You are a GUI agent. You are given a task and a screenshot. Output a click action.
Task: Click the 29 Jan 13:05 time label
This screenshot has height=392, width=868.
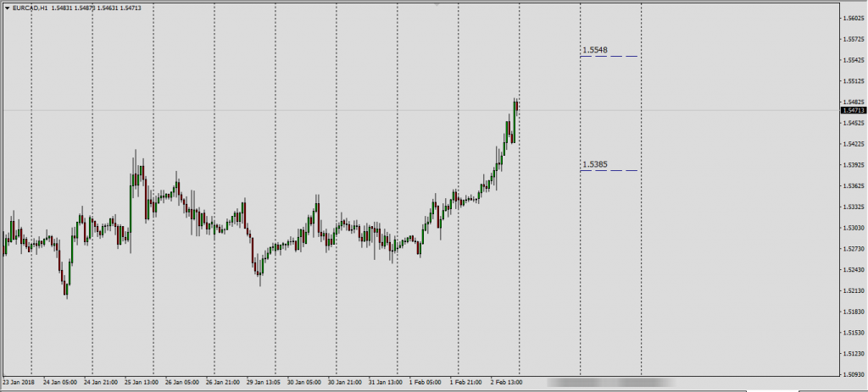(x=264, y=382)
